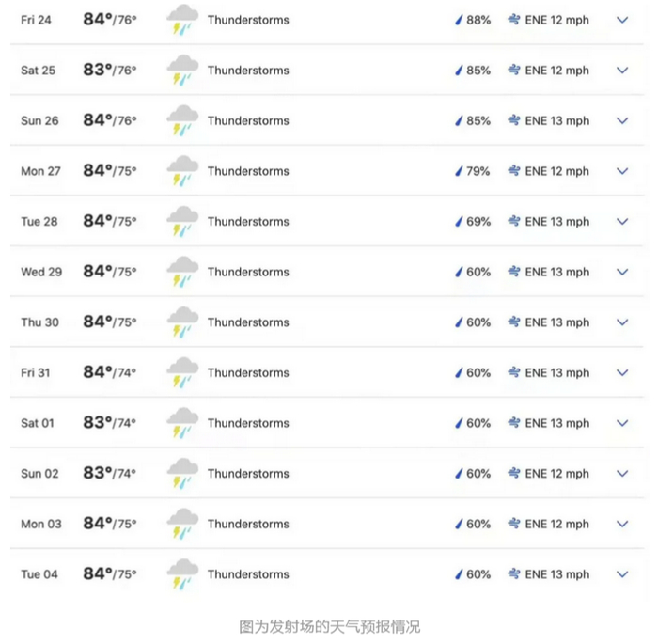Click the 88% precipitation value
658x644 pixels.
point(478,20)
